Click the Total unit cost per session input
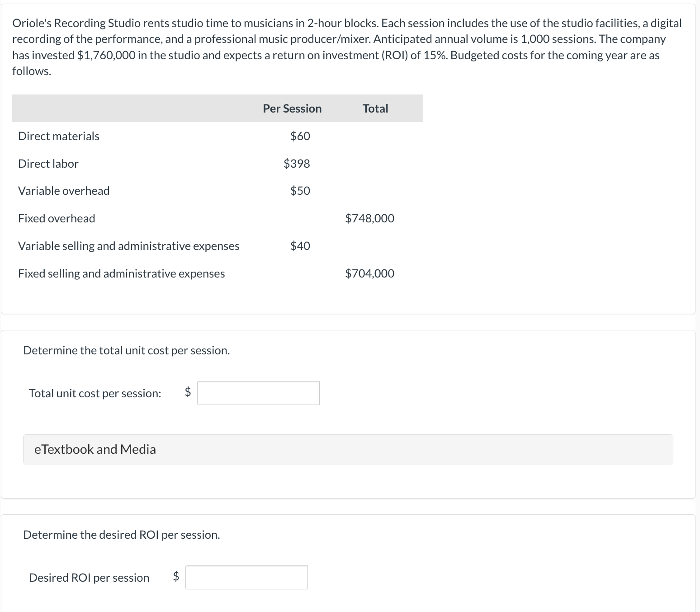Screen dimensions: 700x612 (x=258, y=393)
